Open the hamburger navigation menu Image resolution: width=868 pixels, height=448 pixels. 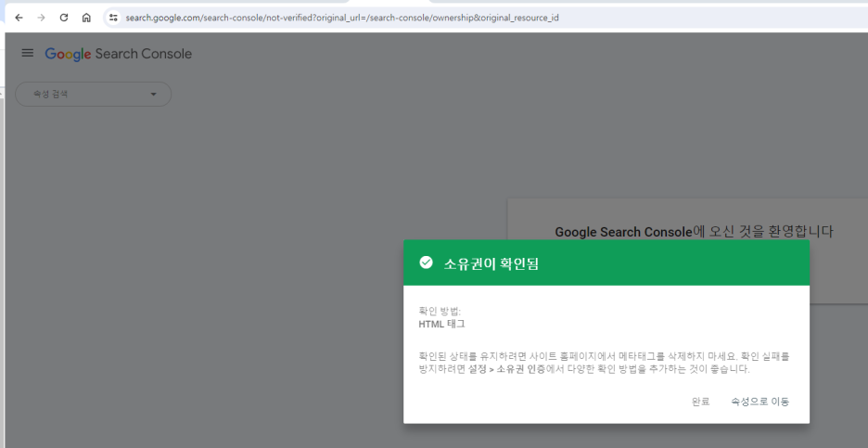click(27, 53)
